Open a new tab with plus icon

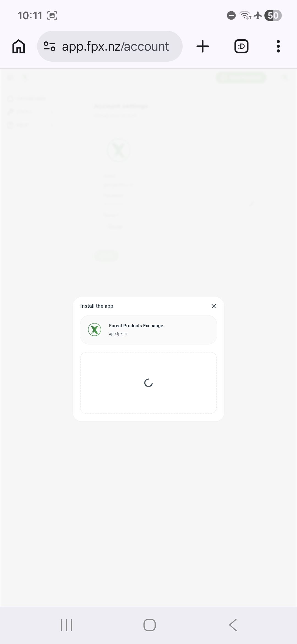tap(203, 46)
